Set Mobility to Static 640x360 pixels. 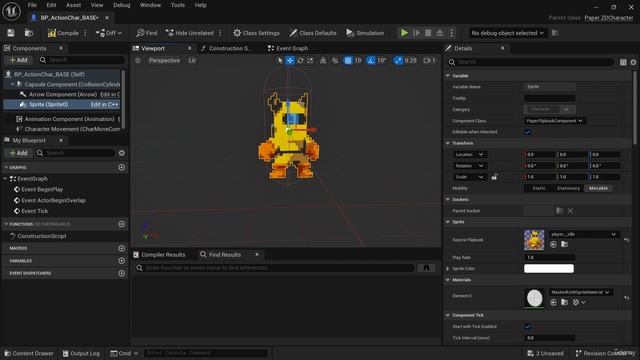(538, 188)
